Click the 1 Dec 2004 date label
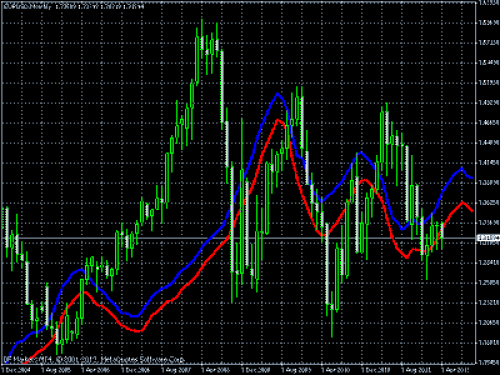The height and width of the screenshot is (375, 500). click(16, 369)
